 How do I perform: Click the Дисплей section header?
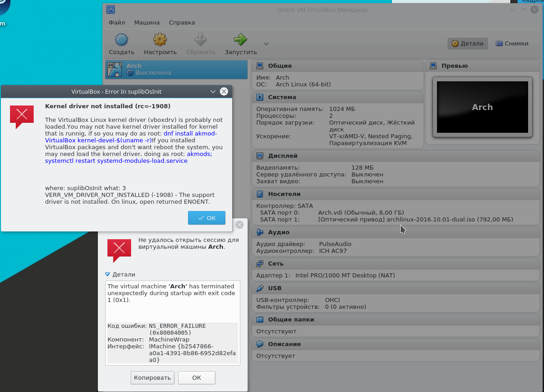coord(396,156)
